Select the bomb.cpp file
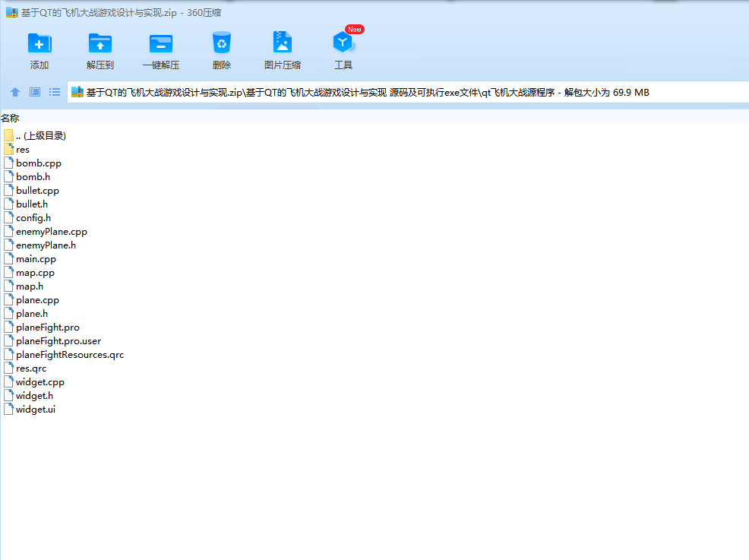 [x=39, y=163]
